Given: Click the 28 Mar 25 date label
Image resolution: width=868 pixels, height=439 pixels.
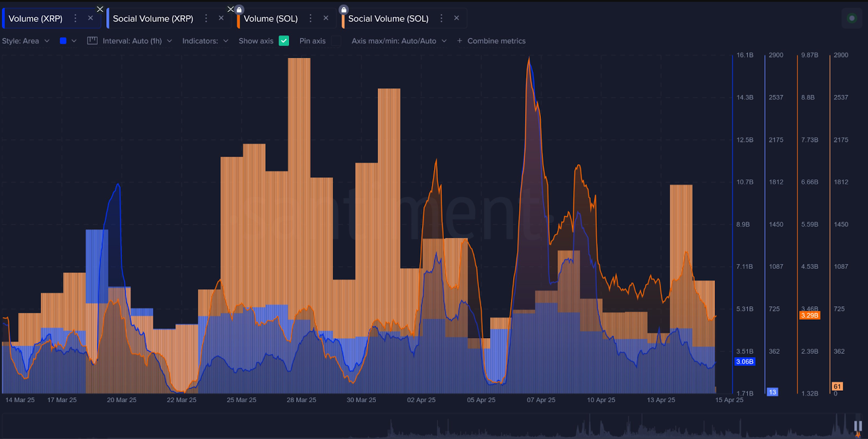Looking at the screenshot, I should tap(301, 400).
